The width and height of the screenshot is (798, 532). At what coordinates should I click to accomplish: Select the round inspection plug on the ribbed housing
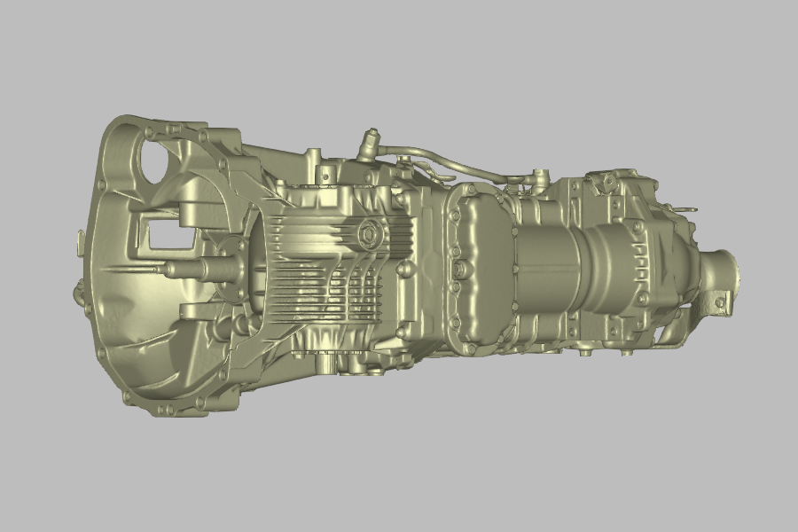pos(366,235)
